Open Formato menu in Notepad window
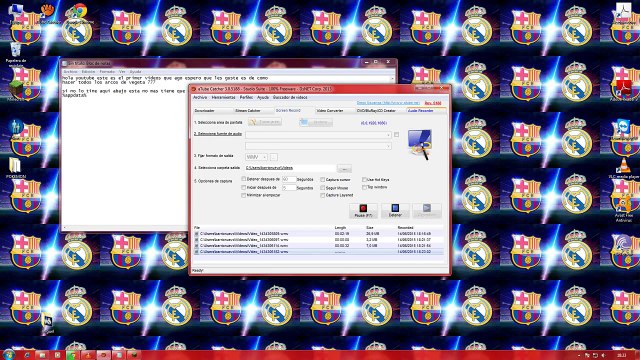The width and height of the screenshot is (640, 360). click(x=107, y=71)
